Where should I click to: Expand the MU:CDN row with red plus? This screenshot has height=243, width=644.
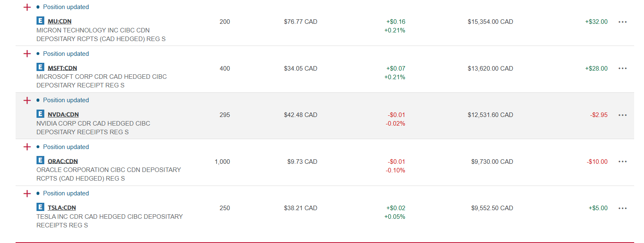coord(27,7)
